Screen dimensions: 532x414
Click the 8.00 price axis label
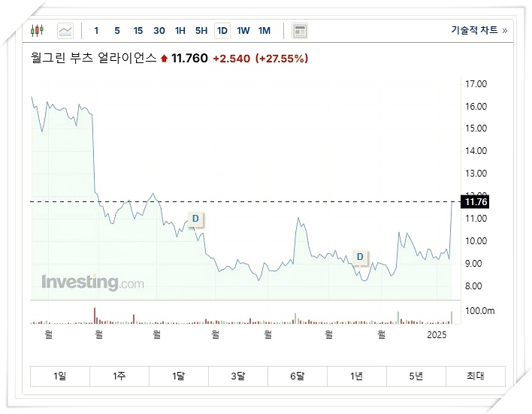click(473, 286)
